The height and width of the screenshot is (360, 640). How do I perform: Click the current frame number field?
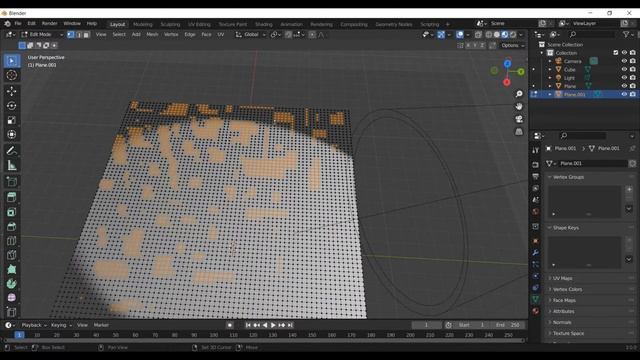tap(427, 325)
